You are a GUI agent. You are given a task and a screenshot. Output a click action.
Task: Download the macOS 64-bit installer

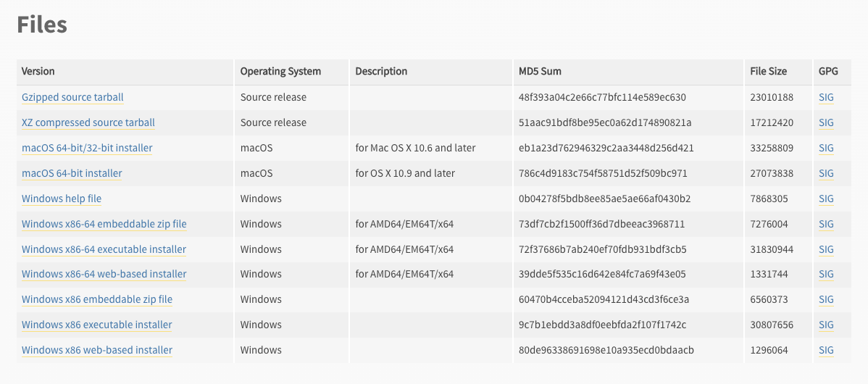point(72,173)
